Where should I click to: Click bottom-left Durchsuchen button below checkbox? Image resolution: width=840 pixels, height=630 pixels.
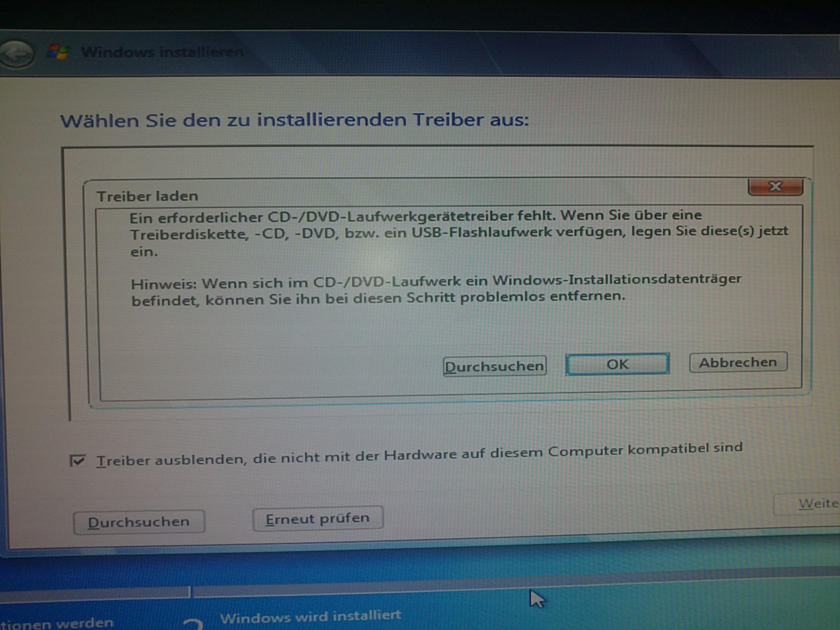tap(139, 522)
